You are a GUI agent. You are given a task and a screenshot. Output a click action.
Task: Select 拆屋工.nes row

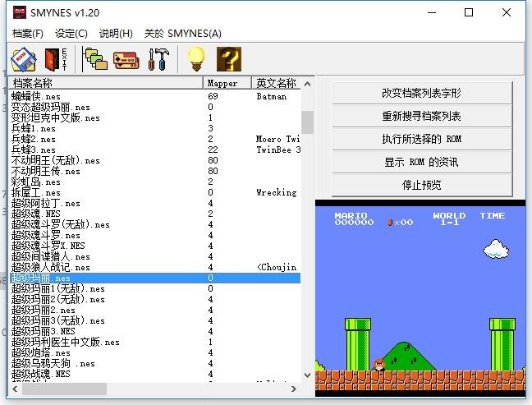154,192
